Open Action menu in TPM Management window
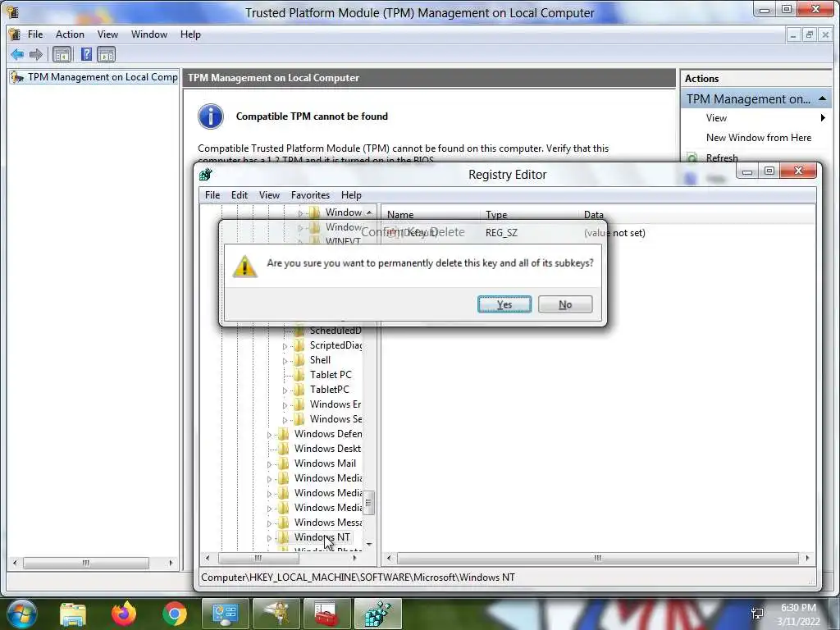 point(71,34)
